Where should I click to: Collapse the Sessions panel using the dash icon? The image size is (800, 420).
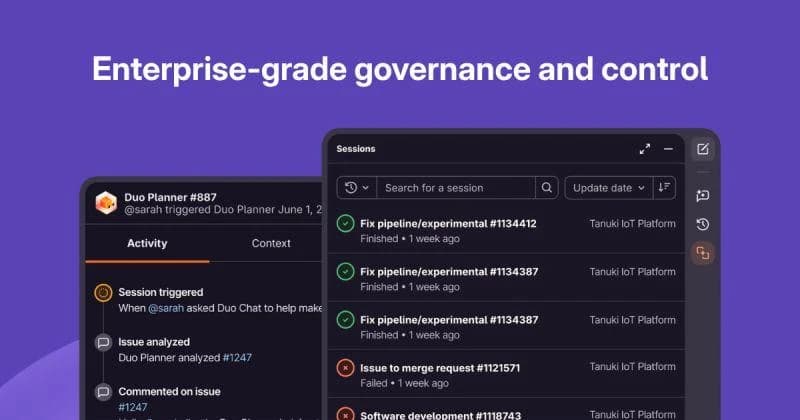tap(668, 149)
